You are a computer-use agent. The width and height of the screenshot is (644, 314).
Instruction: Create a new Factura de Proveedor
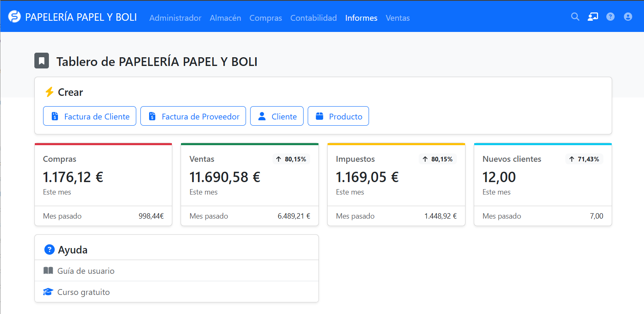[193, 116]
